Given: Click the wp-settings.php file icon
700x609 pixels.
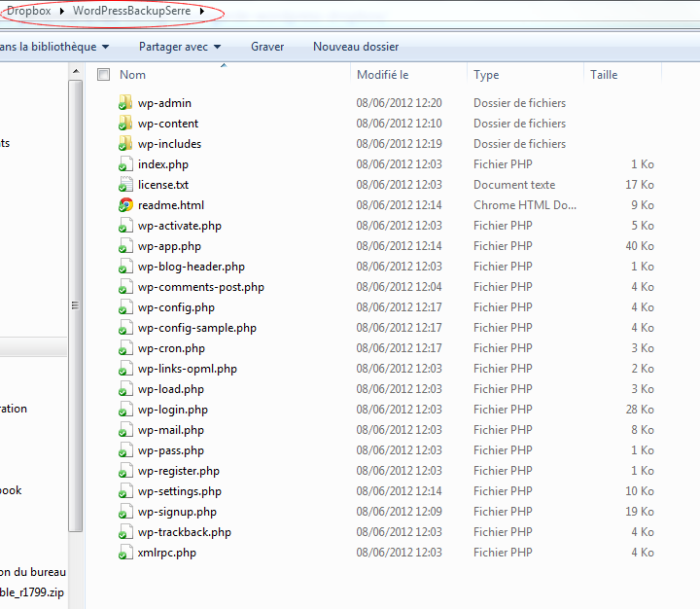Looking at the screenshot, I should [x=125, y=491].
